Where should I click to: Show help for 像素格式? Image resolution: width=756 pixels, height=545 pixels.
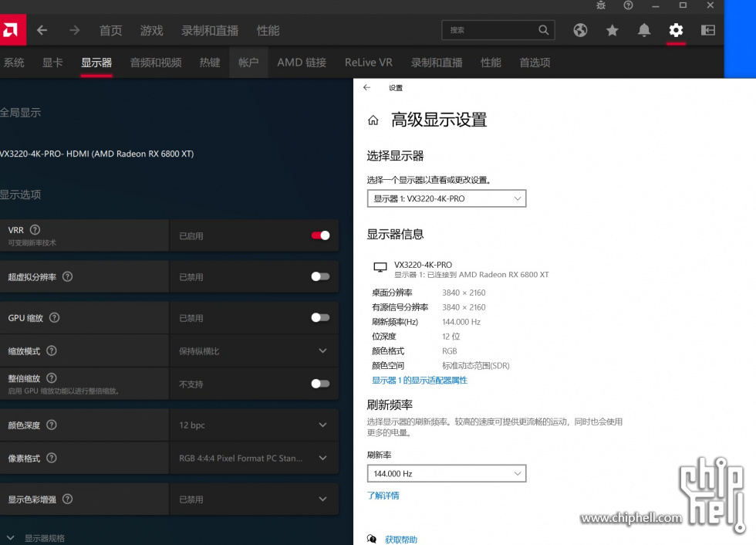click(x=52, y=458)
